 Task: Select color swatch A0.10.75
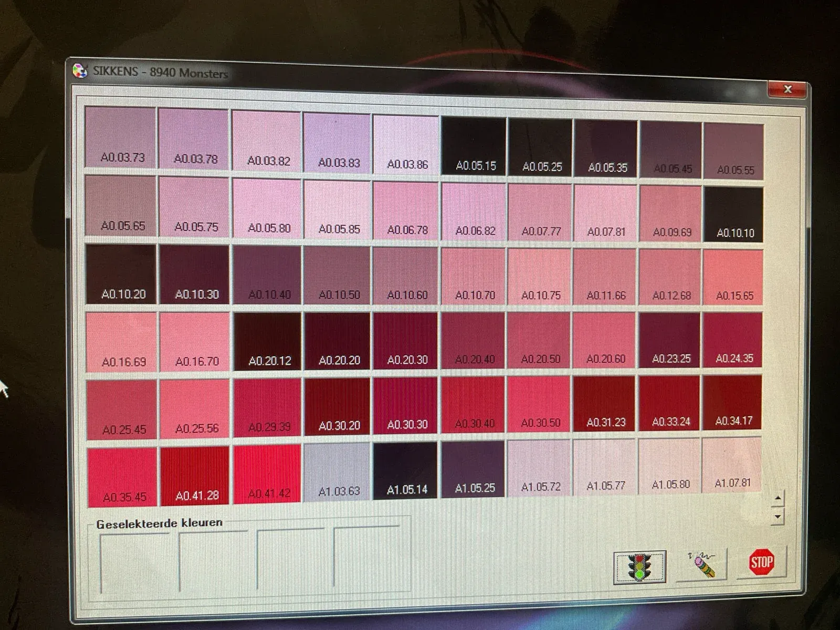[x=540, y=277]
